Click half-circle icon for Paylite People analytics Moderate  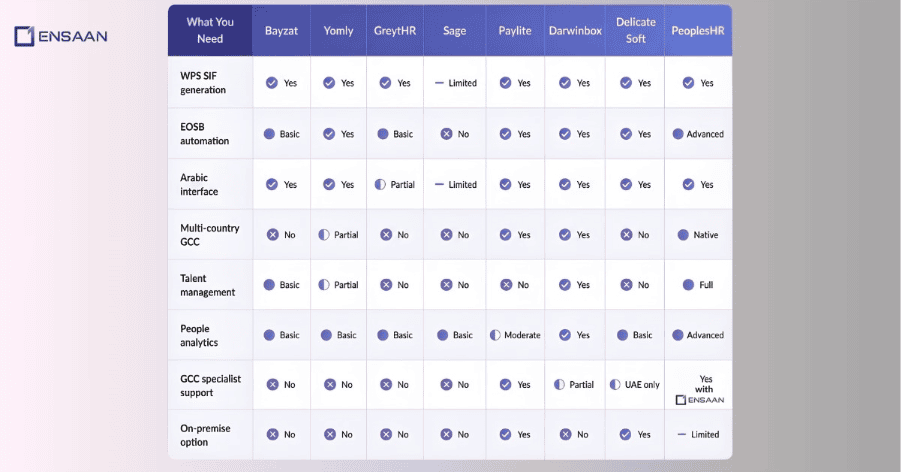click(x=495, y=335)
